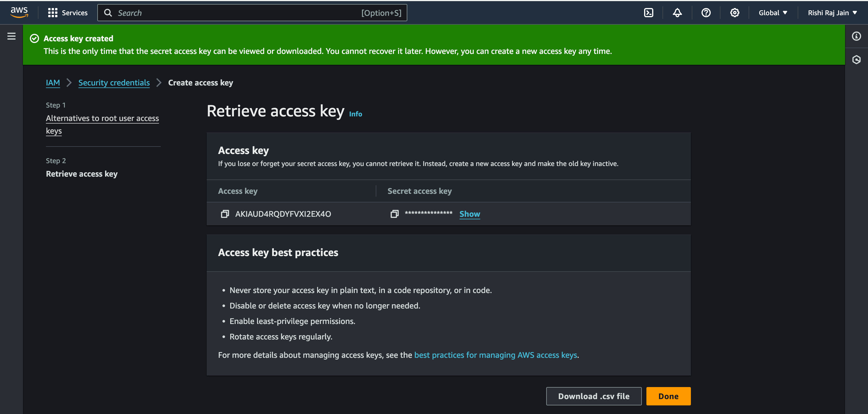Show the hidden secret access key
Image resolution: width=868 pixels, height=414 pixels.
click(469, 214)
